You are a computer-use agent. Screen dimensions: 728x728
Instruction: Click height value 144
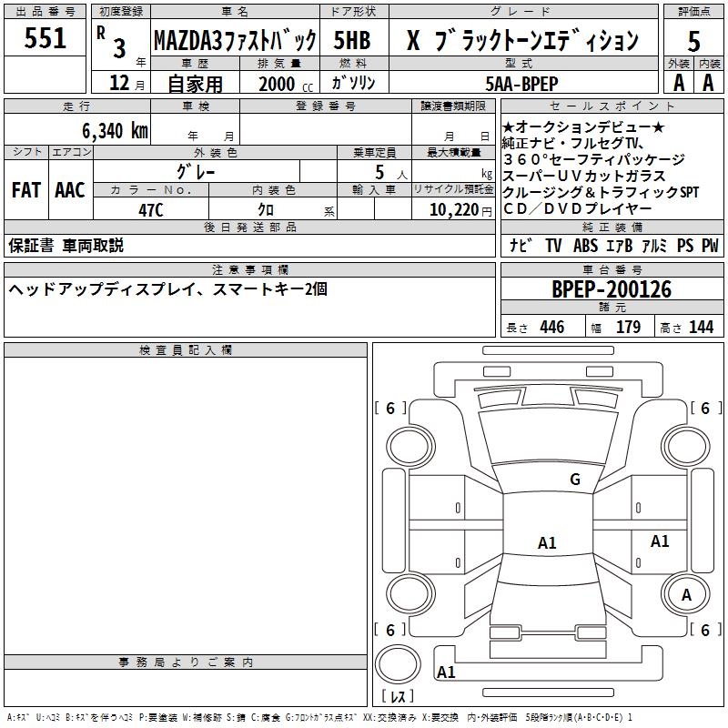pos(701,327)
